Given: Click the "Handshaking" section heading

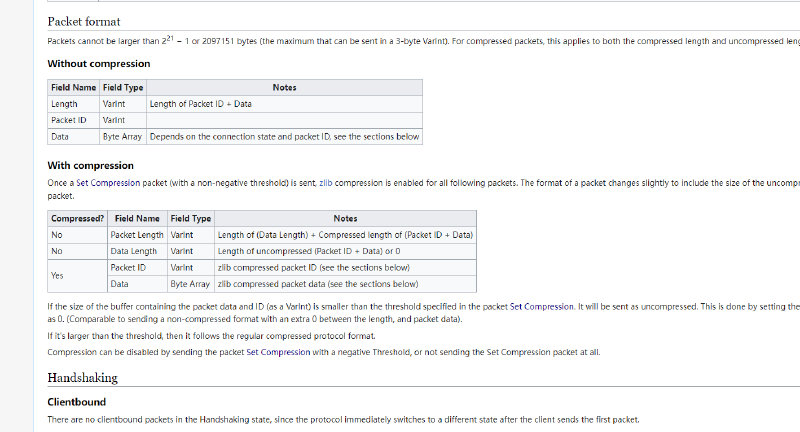Looking at the screenshot, I should [x=82, y=377].
